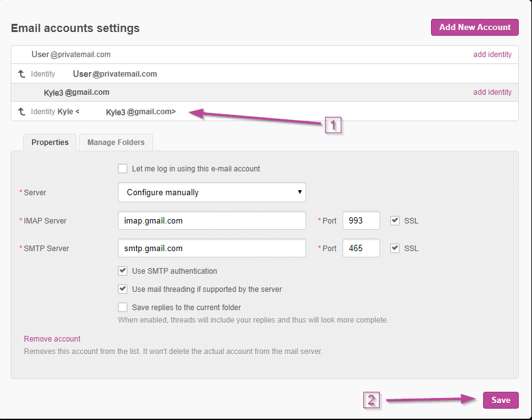Disable mail threading if supported by server
Image resolution: width=532 pixels, height=420 pixels.
[123, 289]
